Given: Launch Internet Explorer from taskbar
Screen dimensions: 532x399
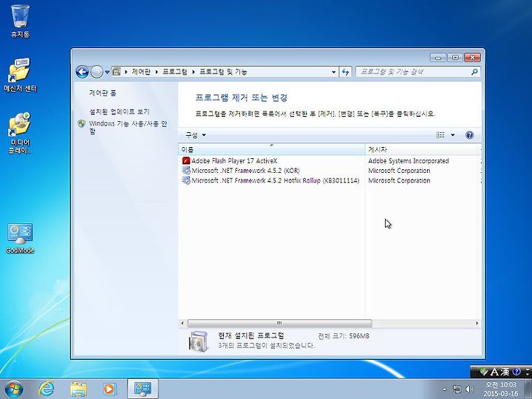Looking at the screenshot, I should (x=46, y=389).
